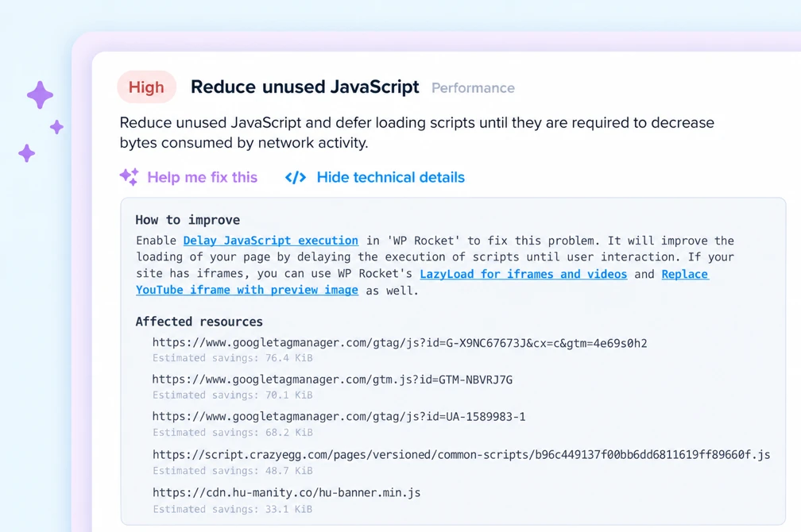
Task: Select the hu-banner.min.js resource URL
Action: point(287,492)
